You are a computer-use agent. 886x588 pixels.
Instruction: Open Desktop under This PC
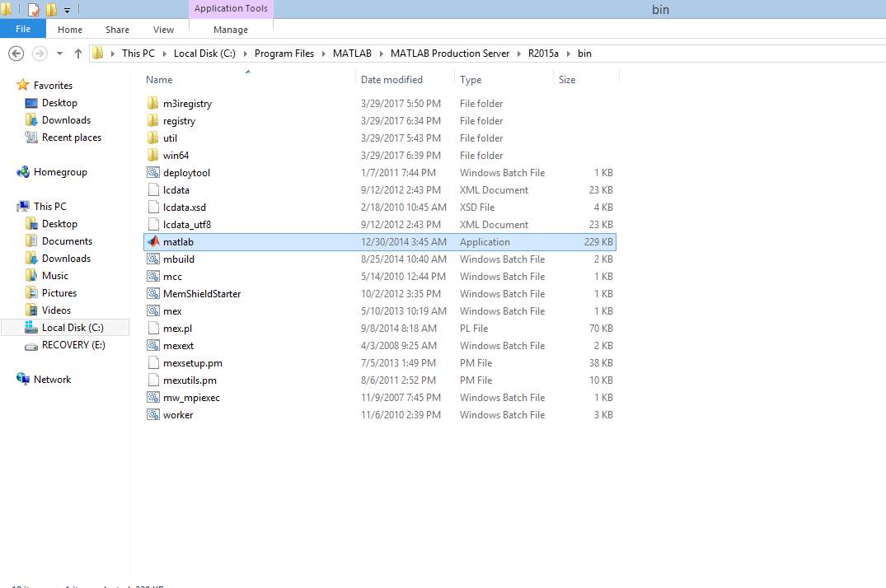click(59, 223)
